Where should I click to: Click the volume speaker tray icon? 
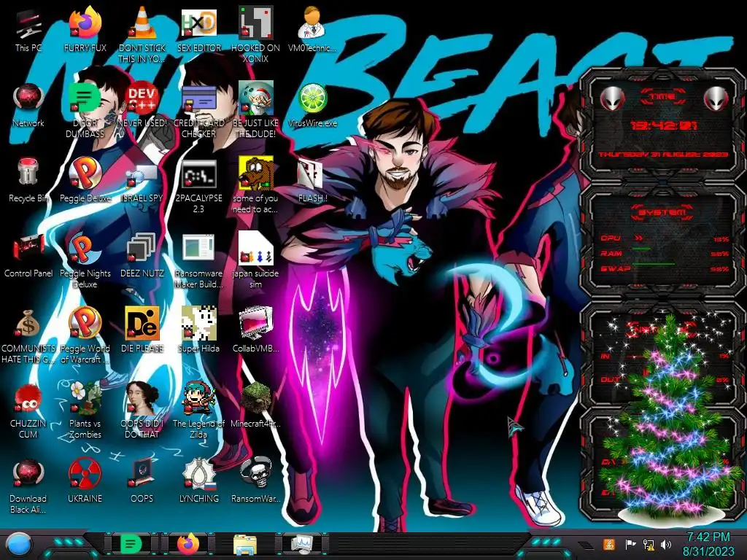tap(666, 544)
